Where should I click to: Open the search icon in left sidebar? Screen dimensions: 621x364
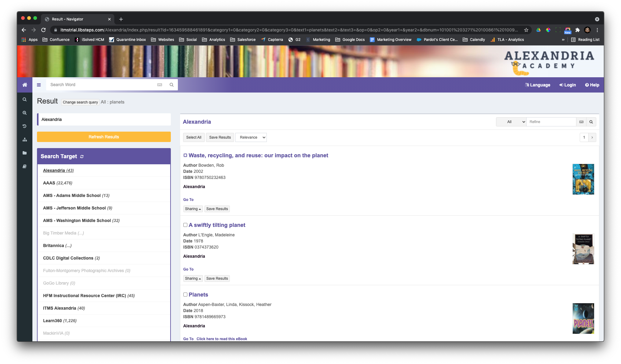point(25,100)
